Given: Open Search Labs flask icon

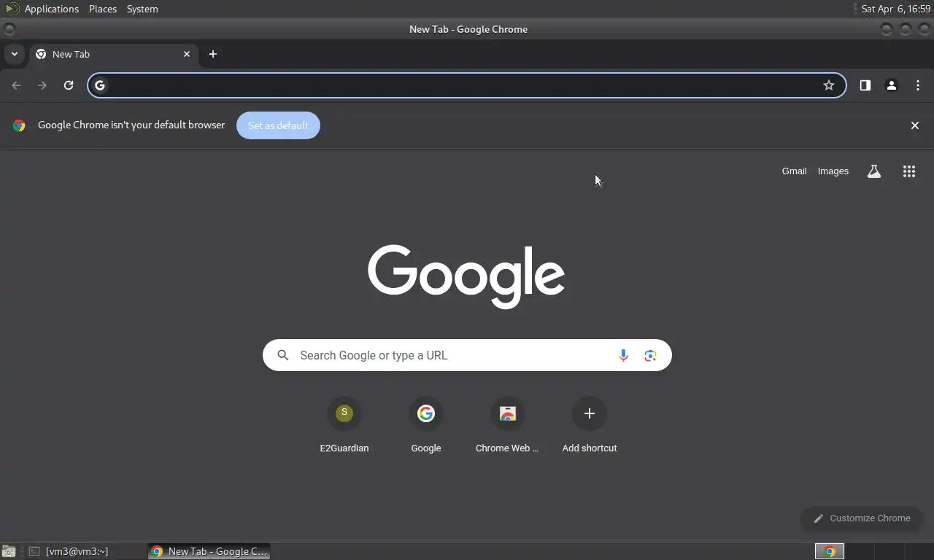Looking at the screenshot, I should tap(873, 171).
